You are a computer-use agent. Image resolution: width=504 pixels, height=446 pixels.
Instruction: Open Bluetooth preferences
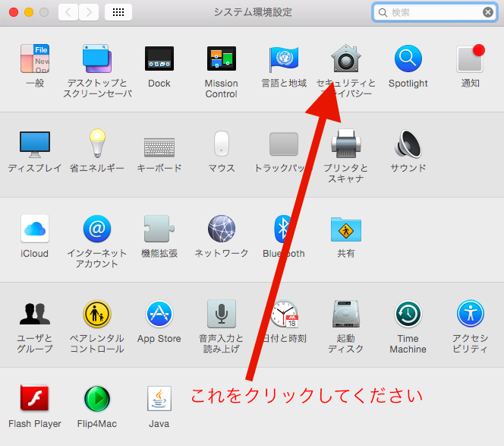[283, 229]
